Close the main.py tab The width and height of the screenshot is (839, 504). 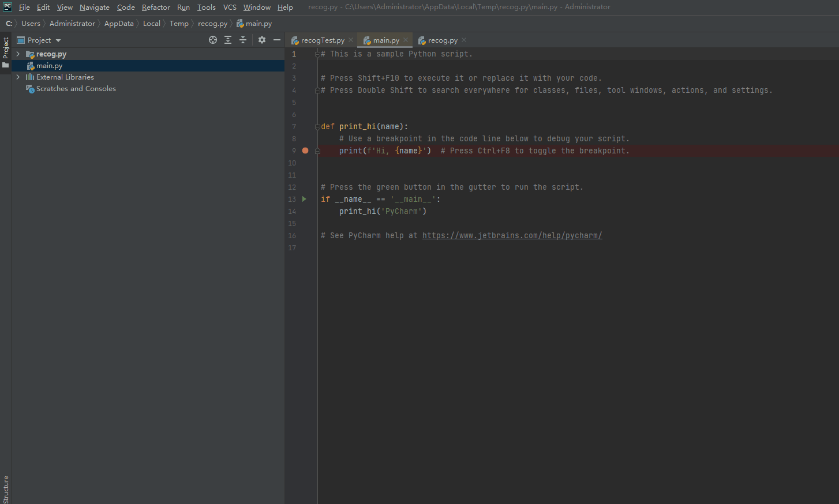406,40
